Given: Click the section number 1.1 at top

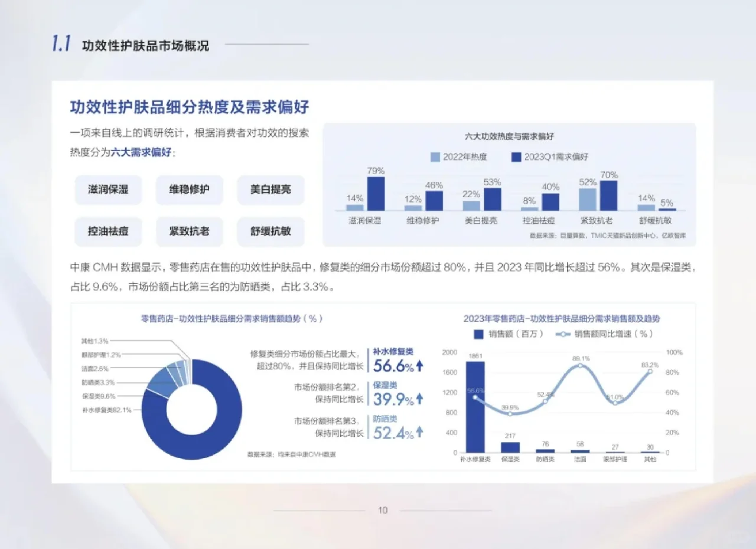Looking at the screenshot, I should click(61, 44).
